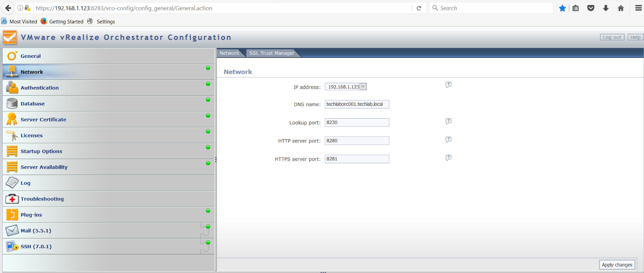Click the sidebar splitter handle
The width and height of the screenshot is (644, 273).
(x=216, y=159)
